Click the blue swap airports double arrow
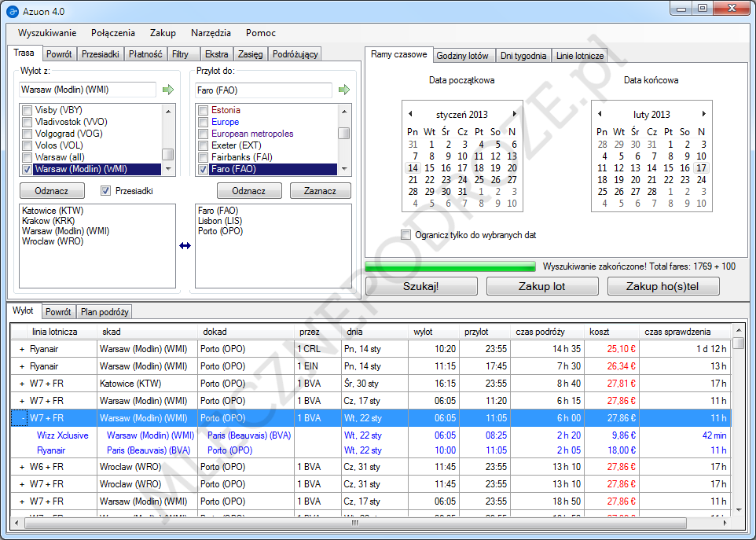756x540 pixels. click(x=185, y=246)
